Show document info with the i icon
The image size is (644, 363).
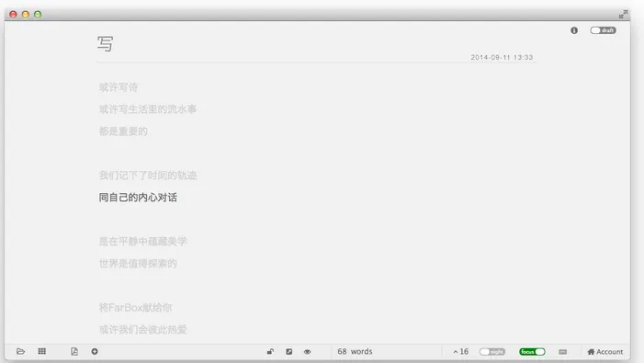pyautogui.click(x=574, y=30)
